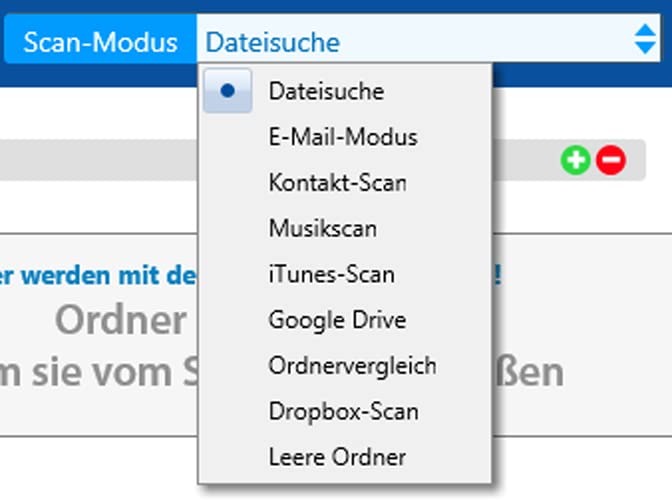Click the red minus remove-folder icon
Screen dimensions: 672x500
(x=610, y=160)
